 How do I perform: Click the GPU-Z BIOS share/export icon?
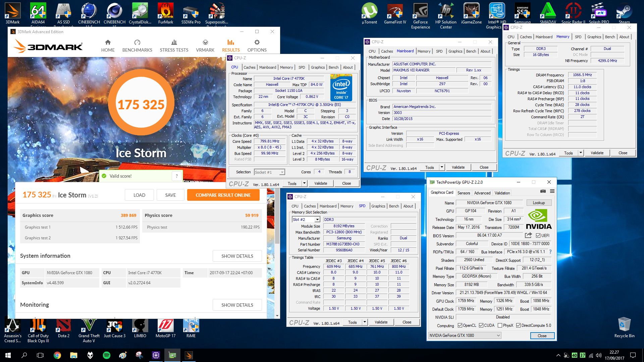[528, 235]
